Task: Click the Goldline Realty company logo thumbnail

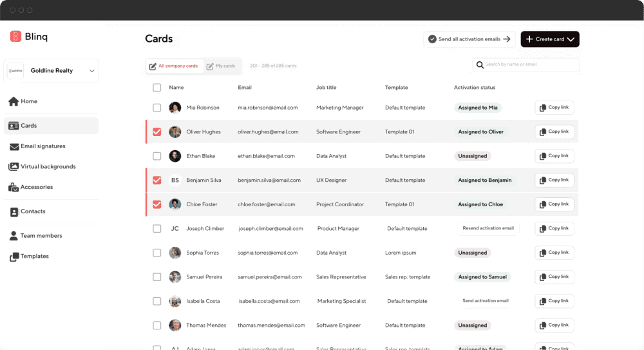Action: point(15,71)
